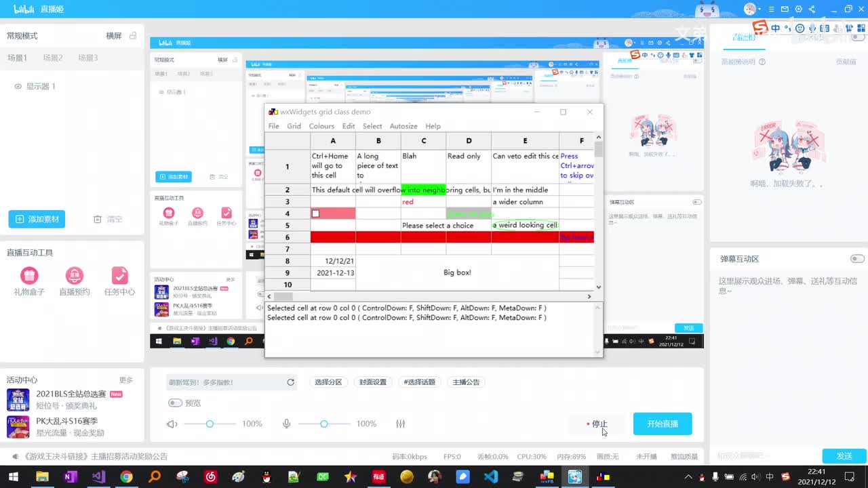The image size is (868, 488).
Task: Open the Autosize menu
Action: 403,126
